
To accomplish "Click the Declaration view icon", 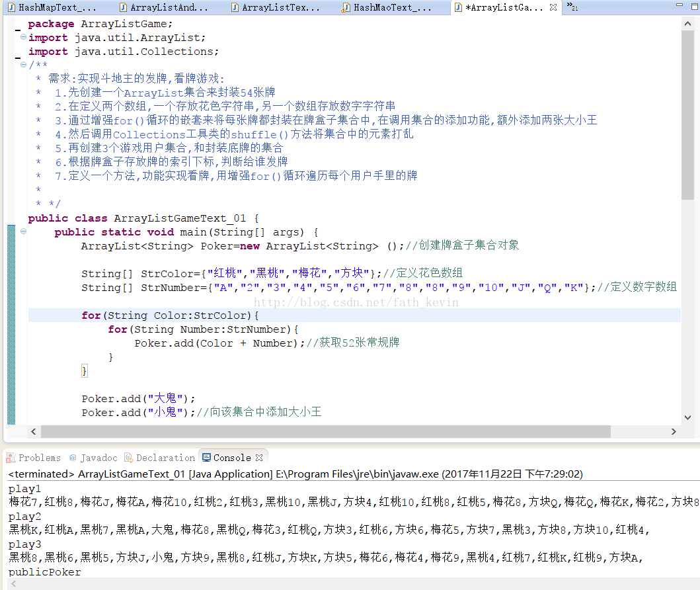I will pyautogui.click(x=129, y=458).
